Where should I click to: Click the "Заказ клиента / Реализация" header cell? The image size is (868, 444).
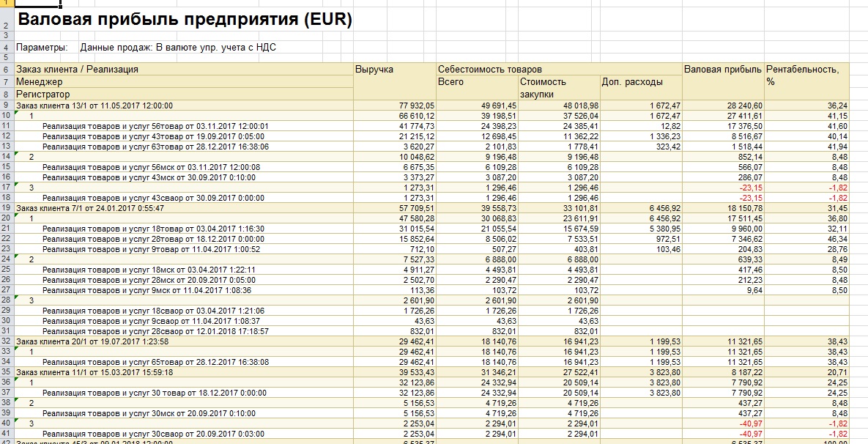[x=77, y=70]
